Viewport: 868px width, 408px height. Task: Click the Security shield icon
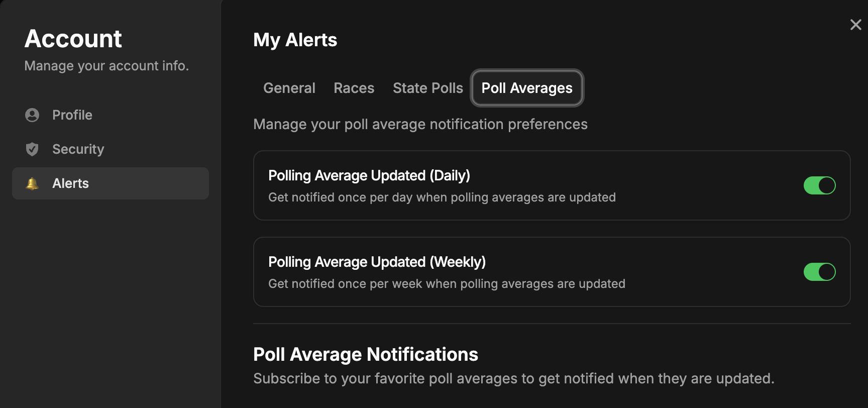pyautogui.click(x=32, y=149)
